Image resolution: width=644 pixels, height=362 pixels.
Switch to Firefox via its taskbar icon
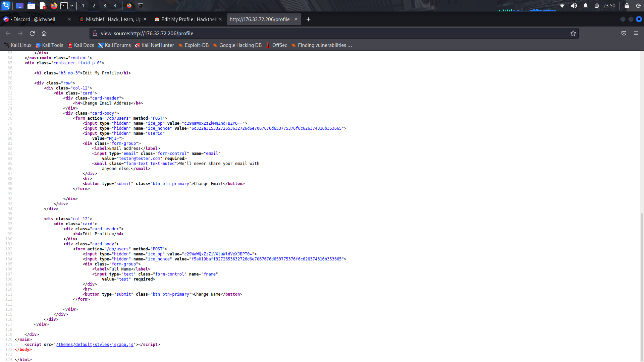click(x=129, y=6)
